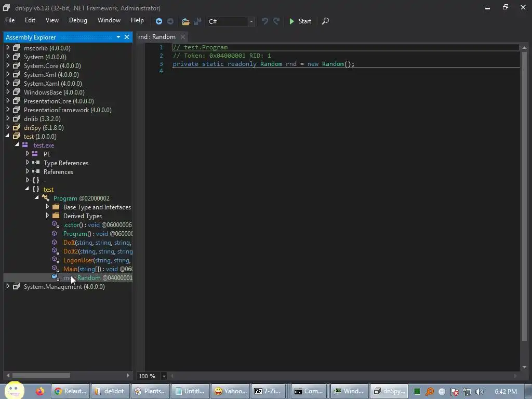532x399 pixels.
Task: Select PresentationFramework (4.0.0.0) assembly
Action: [68, 110]
